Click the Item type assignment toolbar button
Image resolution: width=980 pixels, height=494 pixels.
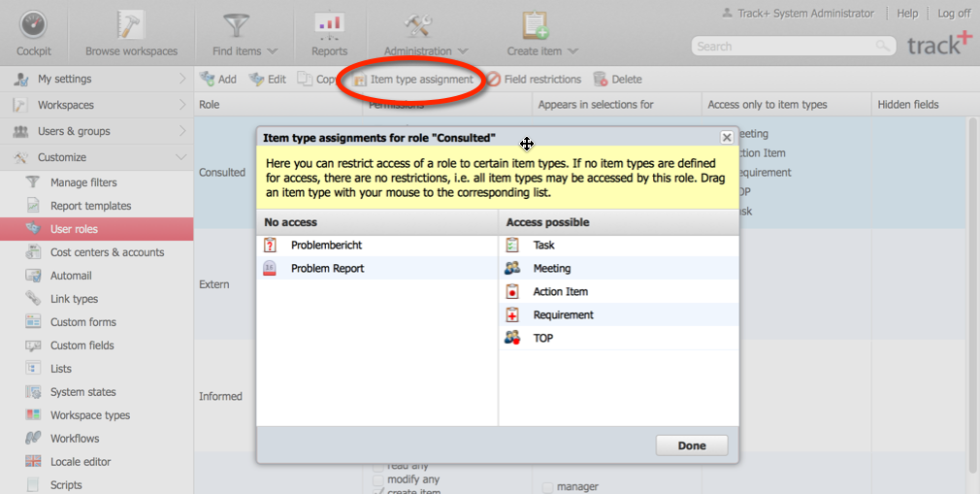(412, 80)
